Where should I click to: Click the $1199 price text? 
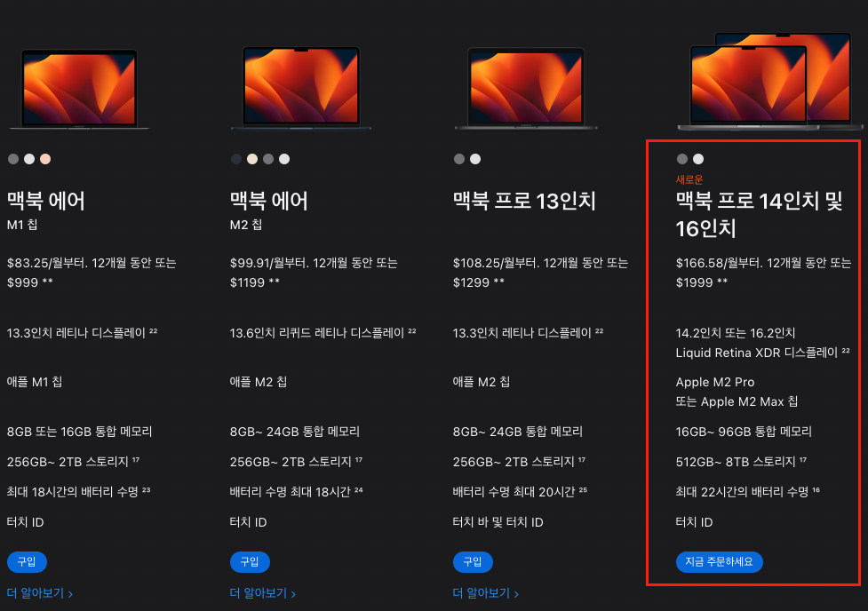coord(248,282)
